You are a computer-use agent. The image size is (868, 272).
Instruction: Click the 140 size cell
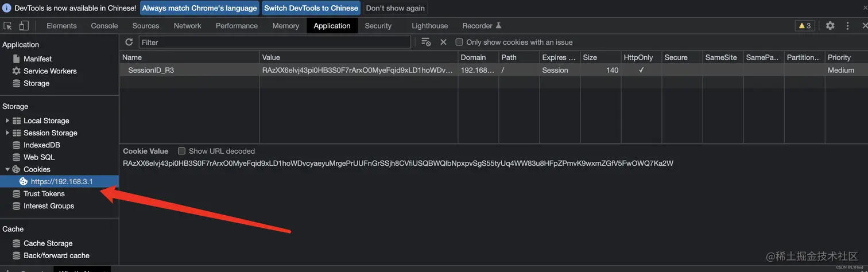click(x=600, y=70)
